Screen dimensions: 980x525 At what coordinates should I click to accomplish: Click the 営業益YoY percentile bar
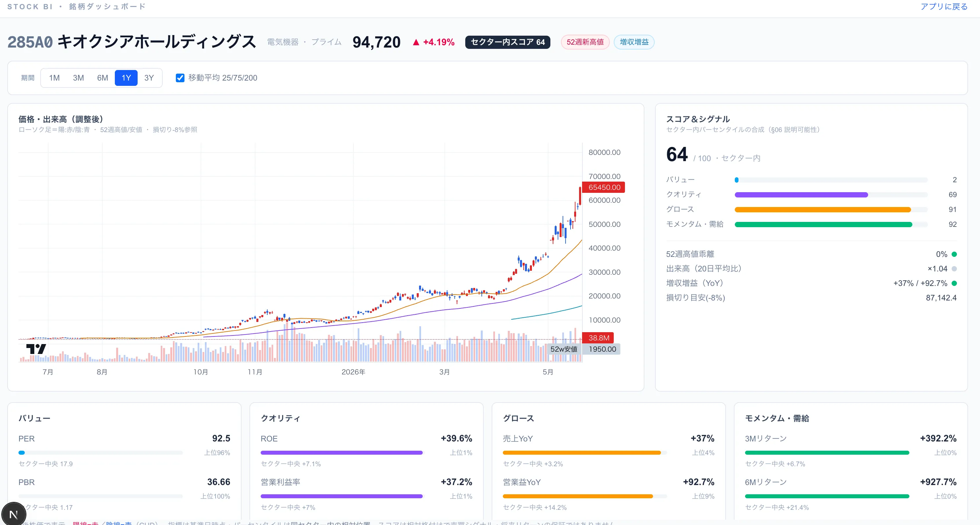point(585,497)
